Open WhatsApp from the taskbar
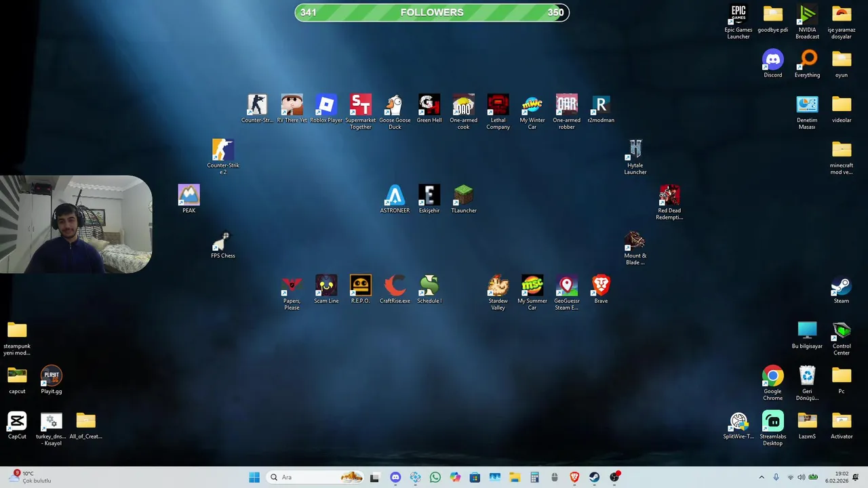The height and width of the screenshot is (488, 868). point(435,477)
